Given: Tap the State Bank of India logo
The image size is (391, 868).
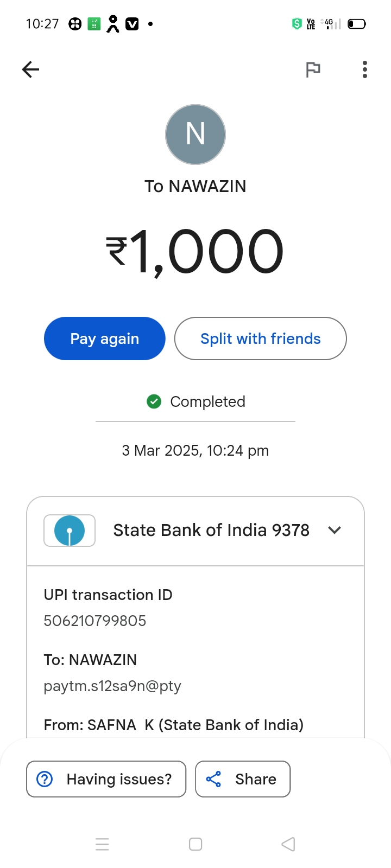Looking at the screenshot, I should [x=70, y=531].
